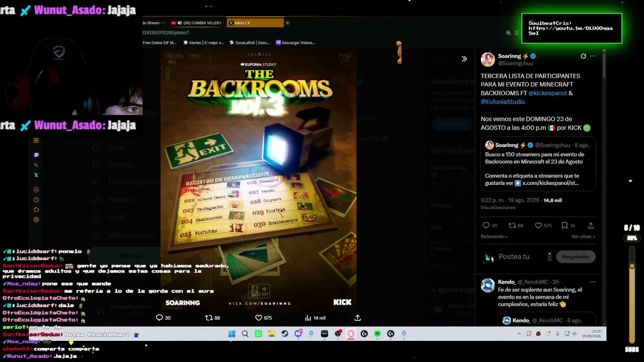The image size is (644, 362).
Task: Pin icon in the browser address bar
Action: [516, 33]
